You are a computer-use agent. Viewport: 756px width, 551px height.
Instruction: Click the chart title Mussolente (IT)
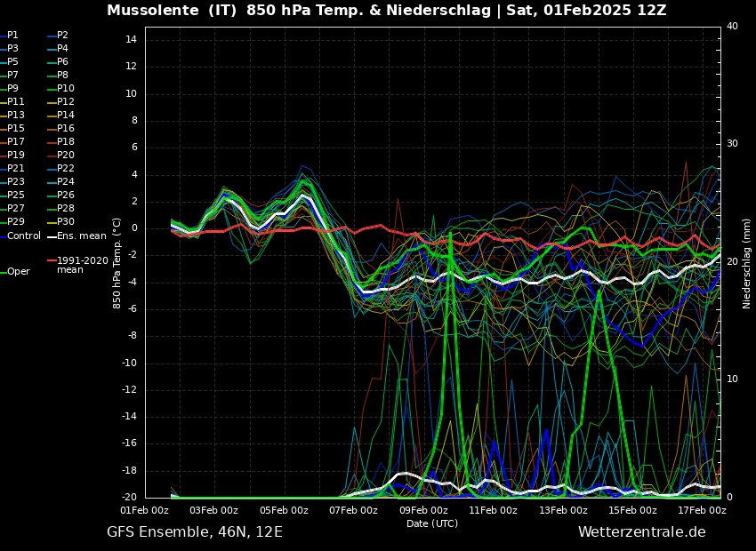(x=173, y=10)
